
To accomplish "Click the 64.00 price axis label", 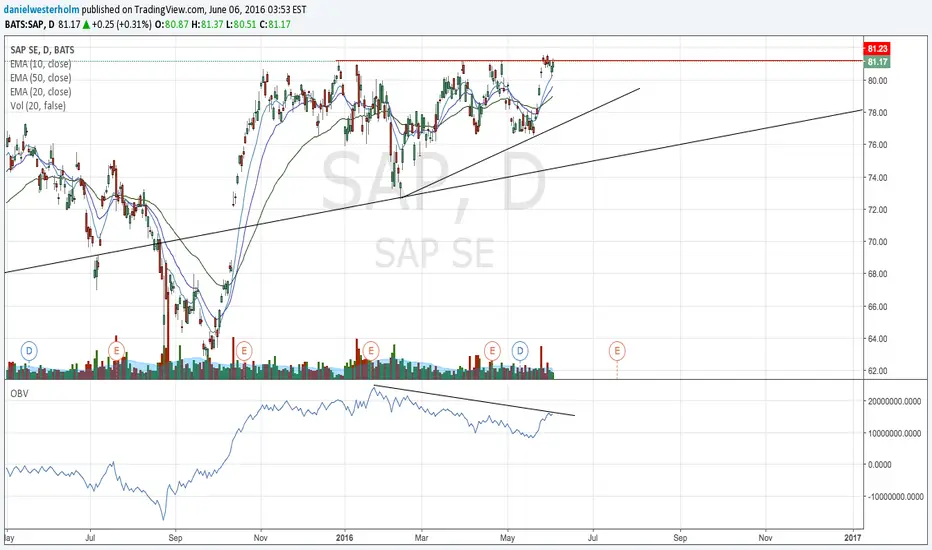I will coord(877,339).
